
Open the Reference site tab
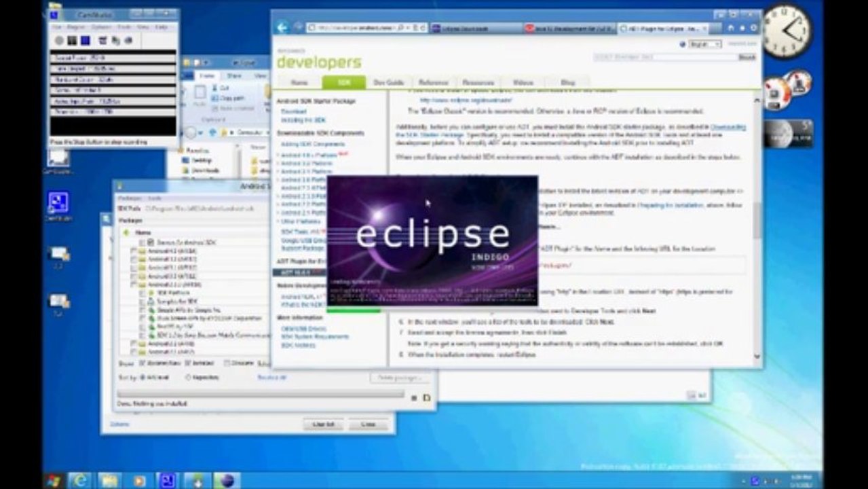pyautogui.click(x=434, y=82)
